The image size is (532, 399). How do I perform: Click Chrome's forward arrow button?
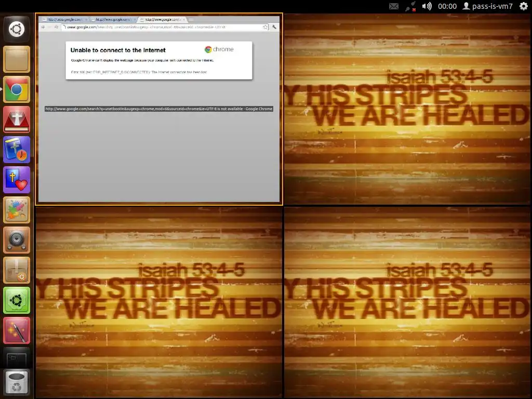(x=49, y=27)
